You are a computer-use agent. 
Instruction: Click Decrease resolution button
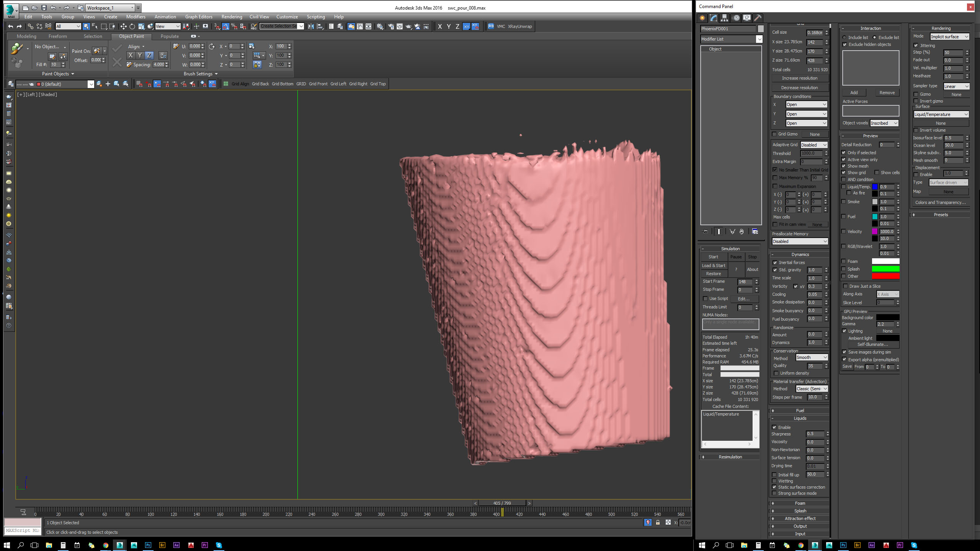(x=800, y=88)
